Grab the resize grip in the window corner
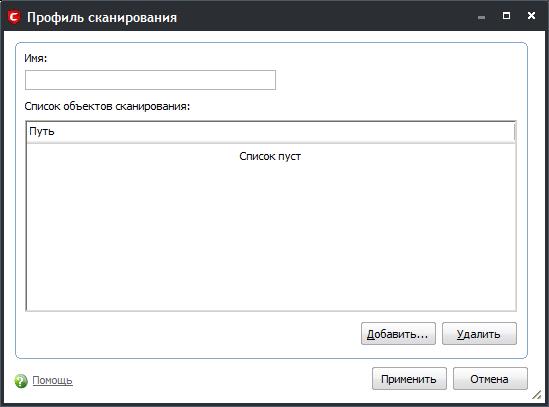 click(x=536, y=395)
